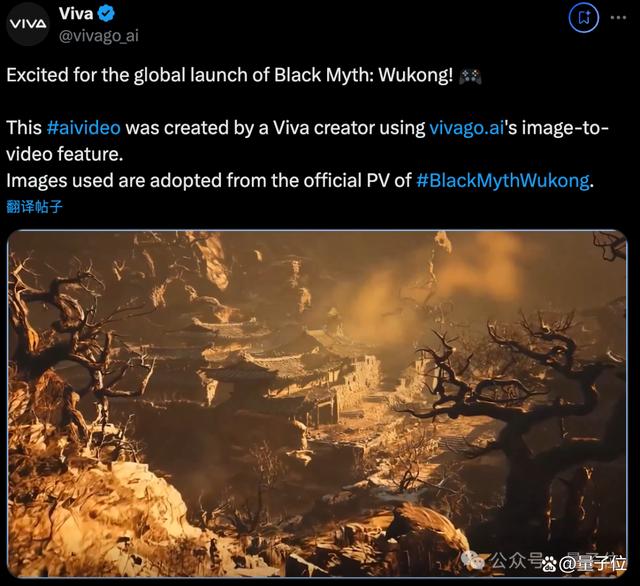Click the 公众号 watermark label
This screenshot has height=586, width=640.
(517, 560)
